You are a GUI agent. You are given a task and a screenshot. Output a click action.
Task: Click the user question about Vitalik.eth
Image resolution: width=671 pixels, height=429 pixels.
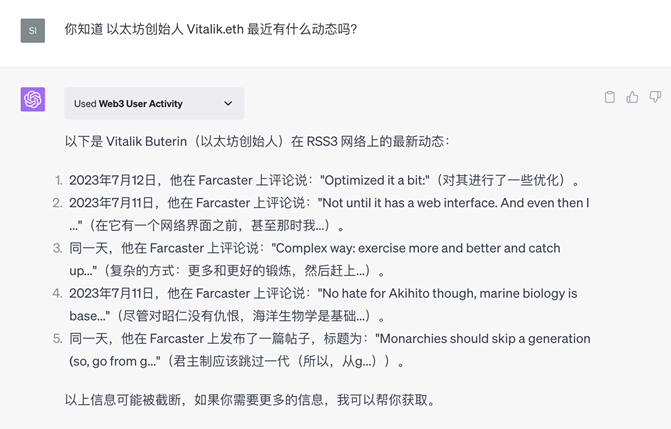coord(211,29)
